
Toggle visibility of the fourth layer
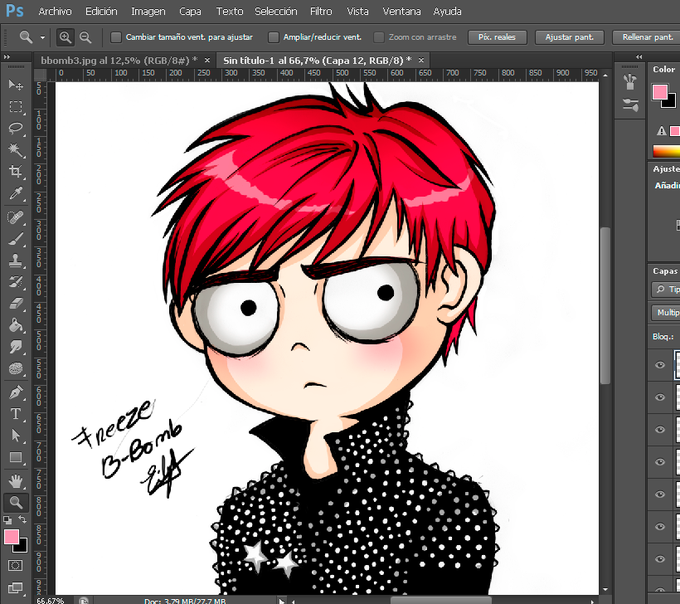click(660, 462)
